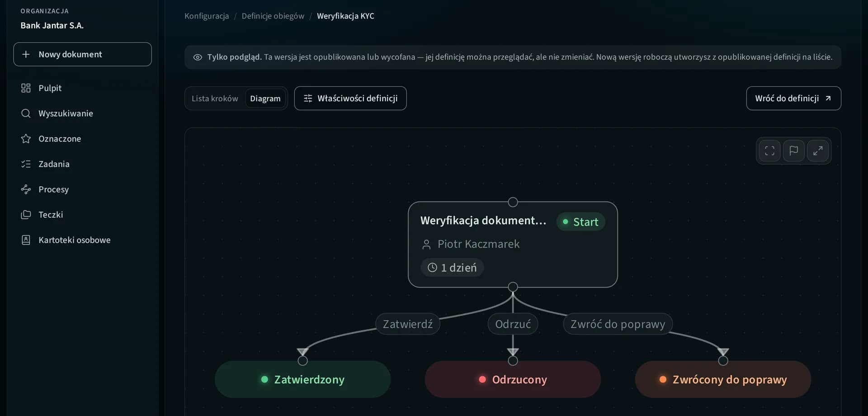The image size is (868, 416).
Task: Open the Zadania section
Action: (82, 164)
